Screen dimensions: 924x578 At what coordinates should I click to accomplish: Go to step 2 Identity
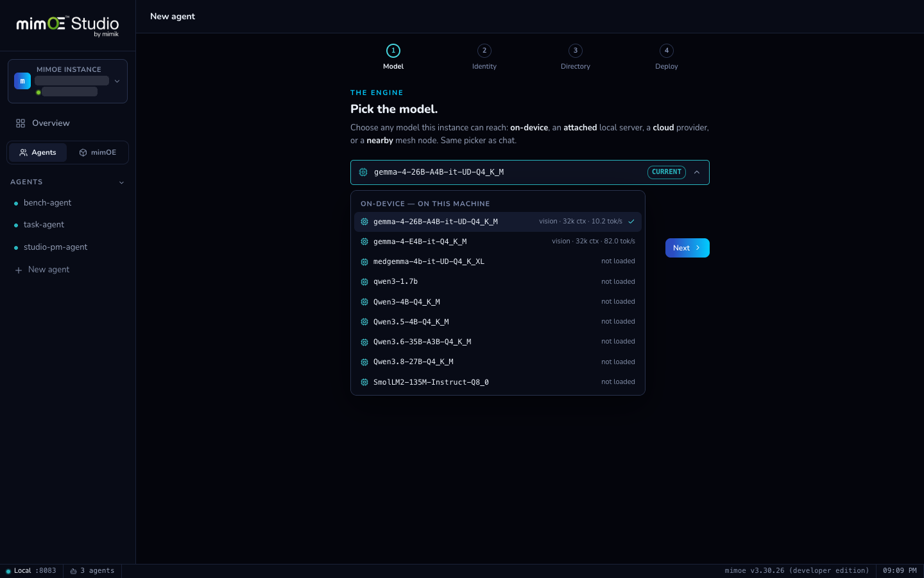(484, 57)
